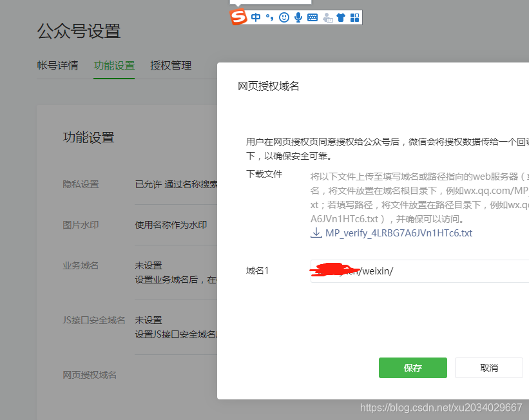Focus the 域名1 input field

click(x=419, y=271)
